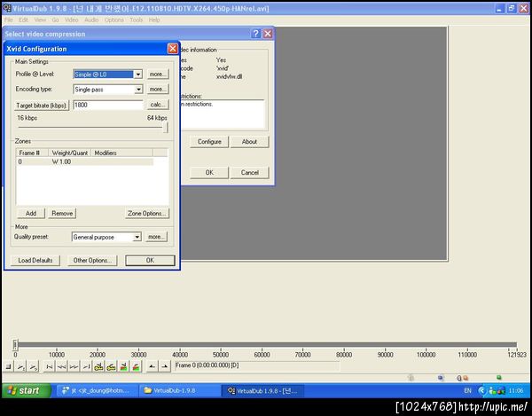Confirm Xvid Configuration with OK
This screenshot has height=416, width=532.
point(150,260)
